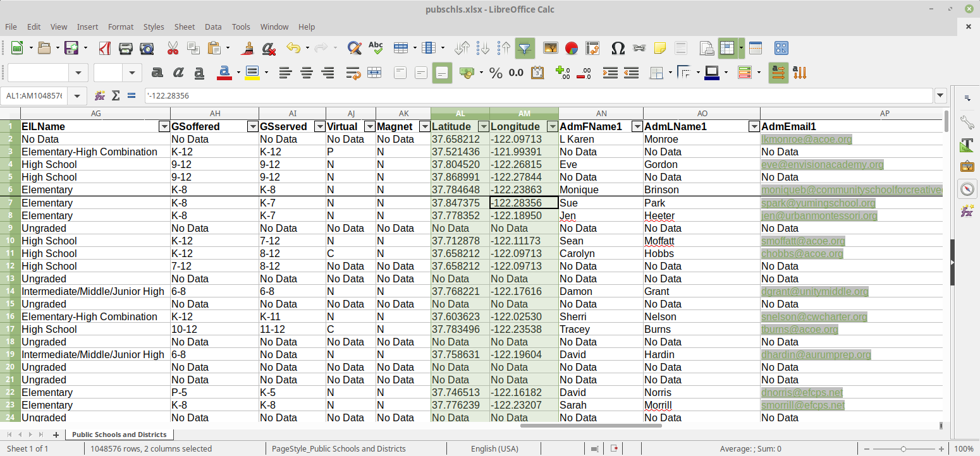
Task: Toggle AutoFilter funnel button
Action: point(525,48)
